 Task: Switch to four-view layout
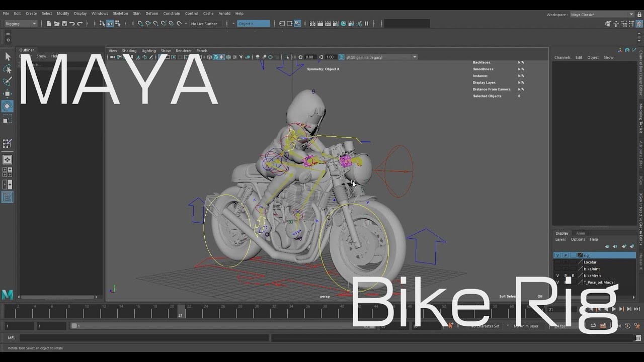point(8,172)
